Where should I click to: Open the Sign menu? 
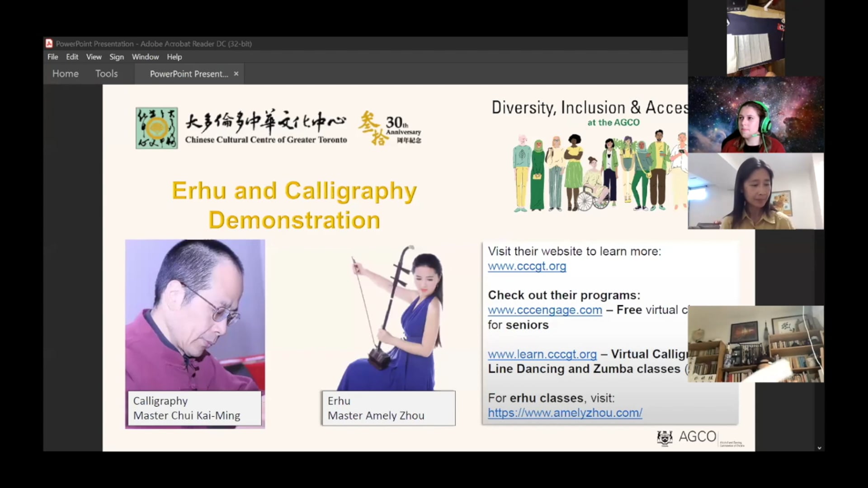click(116, 57)
